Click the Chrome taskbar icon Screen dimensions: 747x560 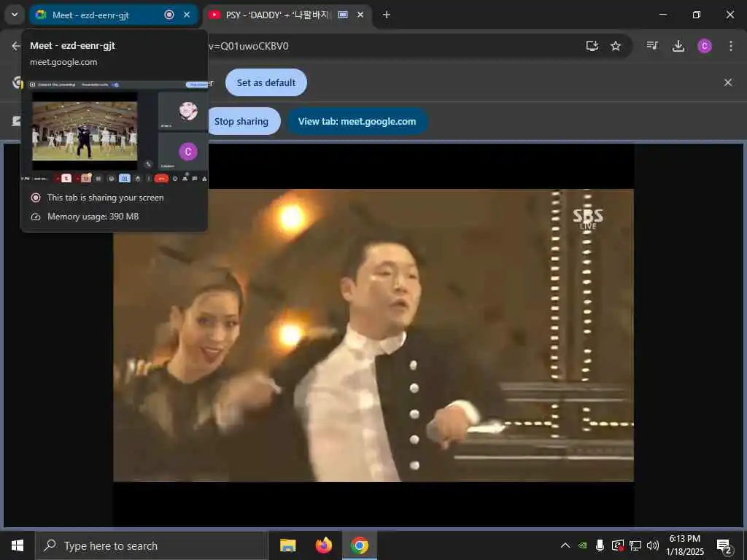pos(360,545)
